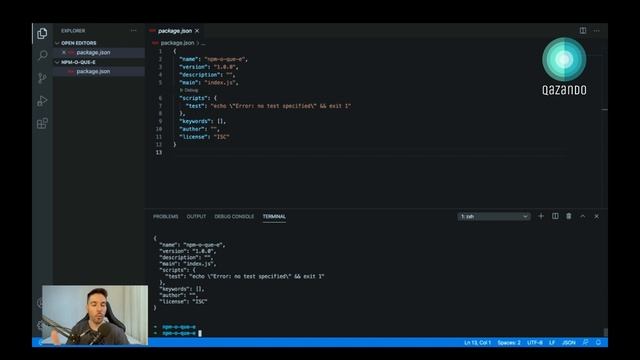640x360 pixels.
Task: Close the terminal panel
Action: tap(596, 216)
